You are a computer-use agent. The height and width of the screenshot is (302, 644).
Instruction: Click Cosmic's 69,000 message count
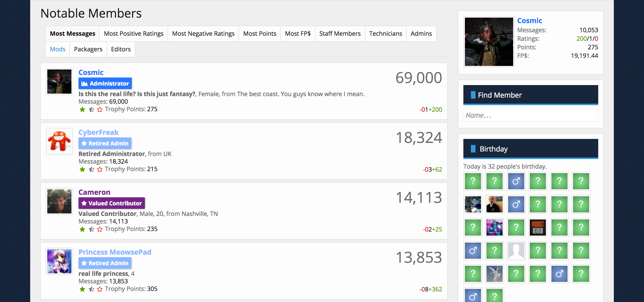coord(419,78)
